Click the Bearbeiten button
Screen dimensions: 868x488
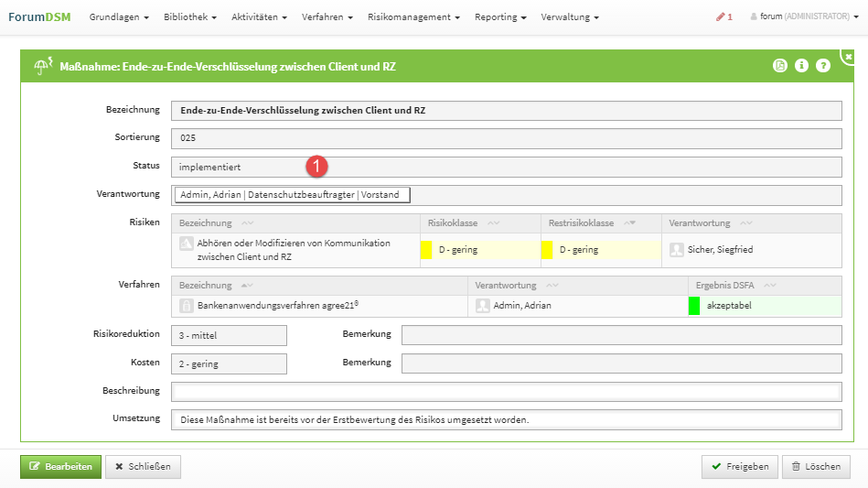(60, 467)
